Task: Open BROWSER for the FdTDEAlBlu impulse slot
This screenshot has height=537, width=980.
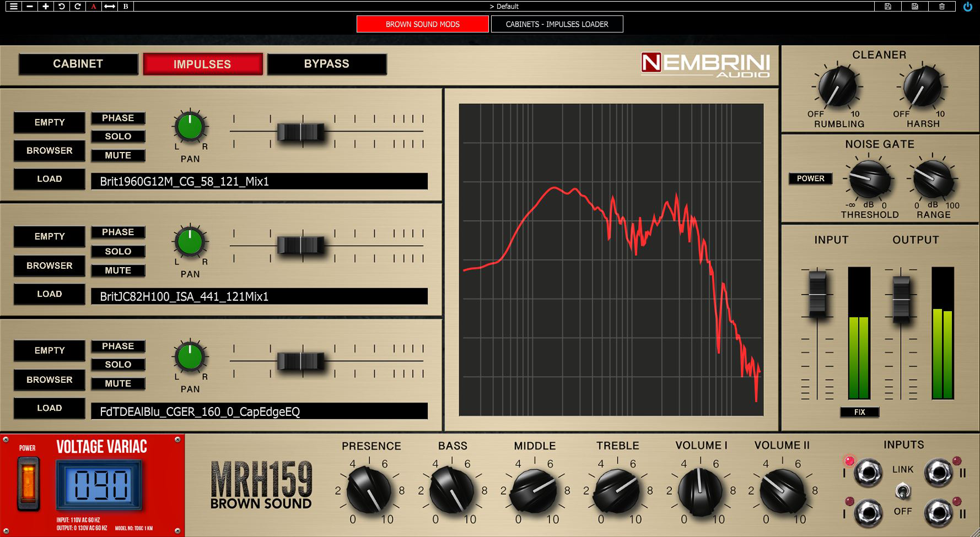Action: (50, 379)
